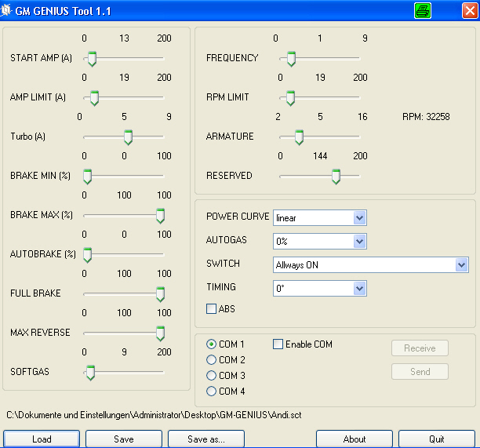Select the COM 3 radio button
The width and height of the screenshot is (480, 448).
click(211, 376)
